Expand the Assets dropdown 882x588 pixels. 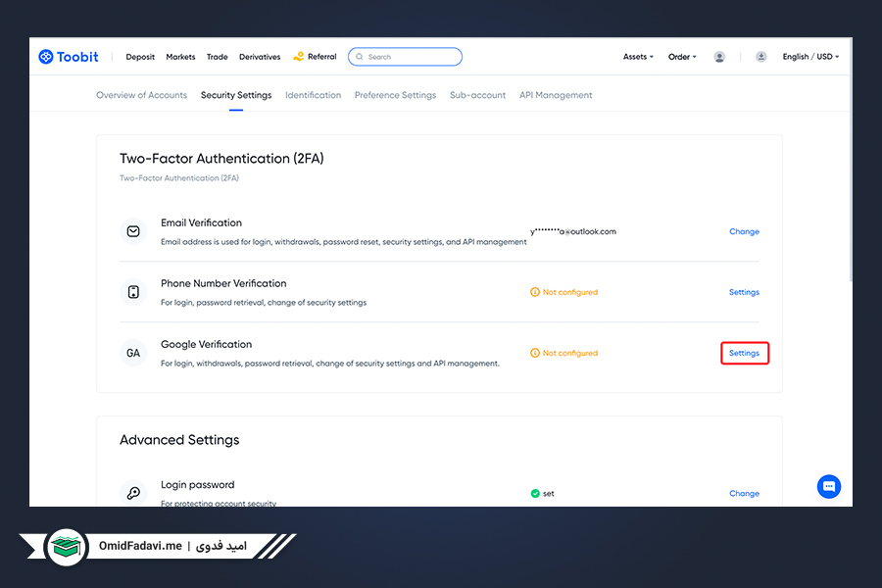[x=638, y=57]
